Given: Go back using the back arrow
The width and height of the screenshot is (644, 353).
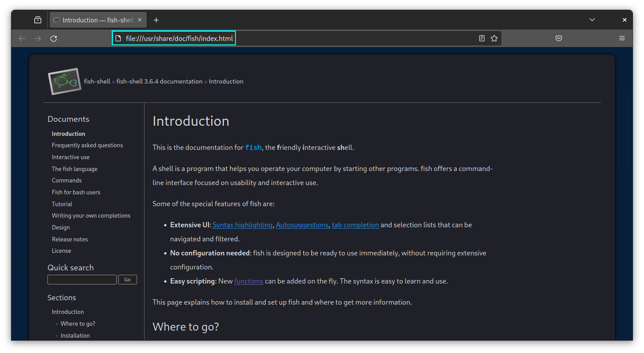Looking at the screenshot, I should point(22,39).
